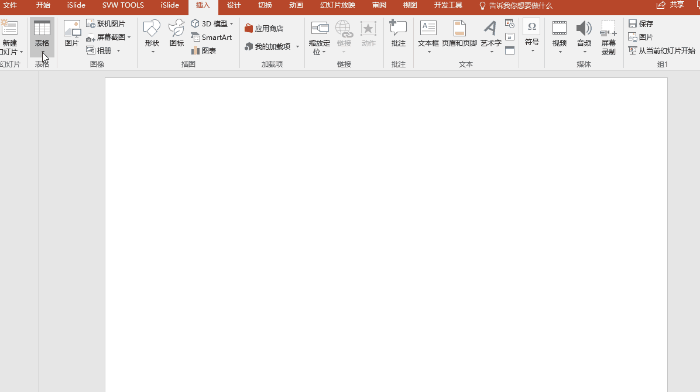Click the New Slide (新建幻灯片) icon
The image size is (700, 392).
coord(9,28)
